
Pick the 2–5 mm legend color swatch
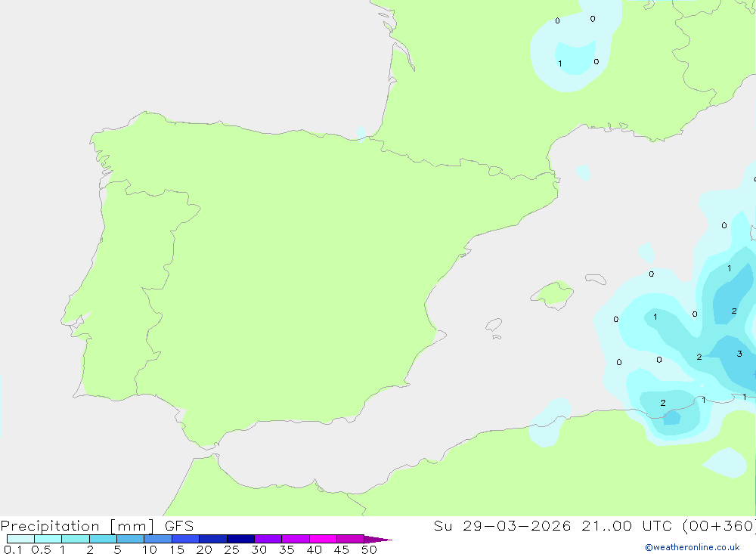[x=103, y=539]
